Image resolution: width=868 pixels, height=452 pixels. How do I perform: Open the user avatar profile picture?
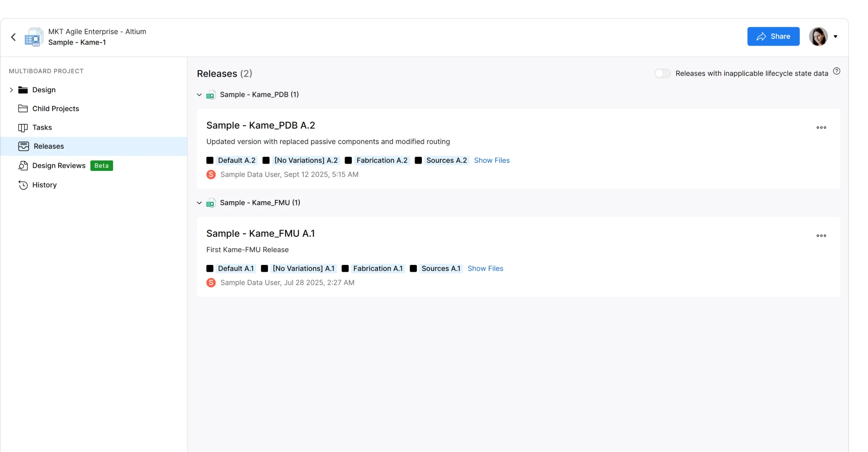(818, 37)
